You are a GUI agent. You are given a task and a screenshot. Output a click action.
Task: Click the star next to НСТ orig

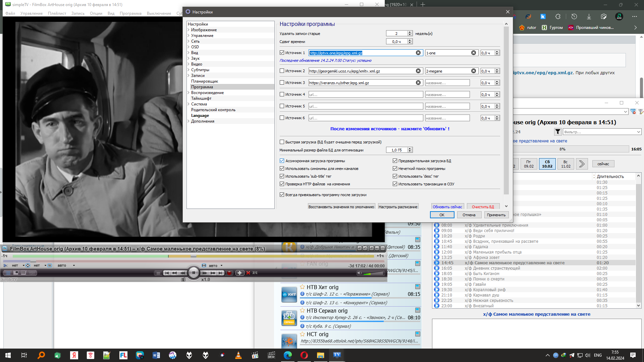coord(302,334)
